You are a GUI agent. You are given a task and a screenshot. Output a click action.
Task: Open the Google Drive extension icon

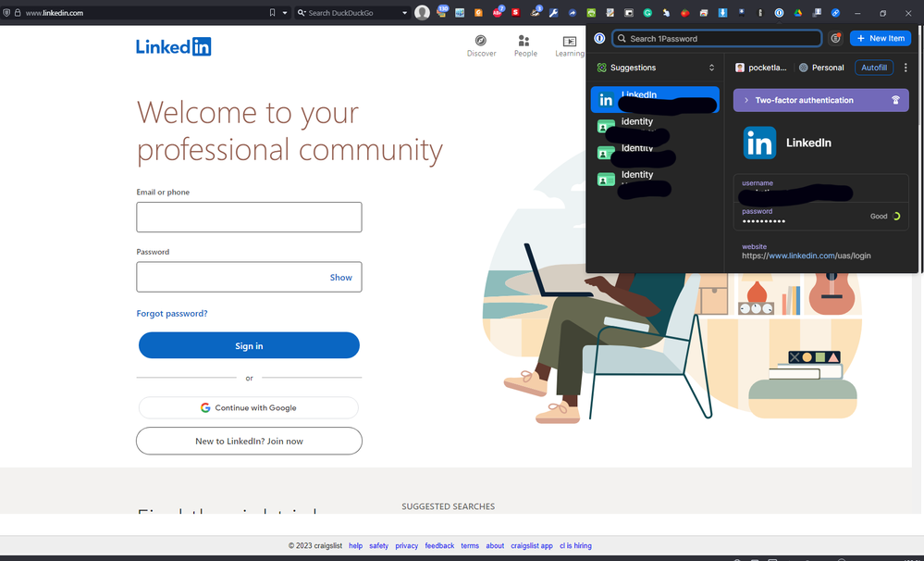(x=798, y=12)
